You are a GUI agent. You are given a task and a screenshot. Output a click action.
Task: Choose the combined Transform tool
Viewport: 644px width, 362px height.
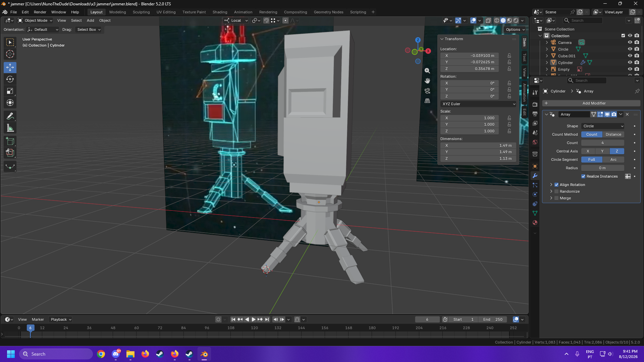(x=10, y=103)
